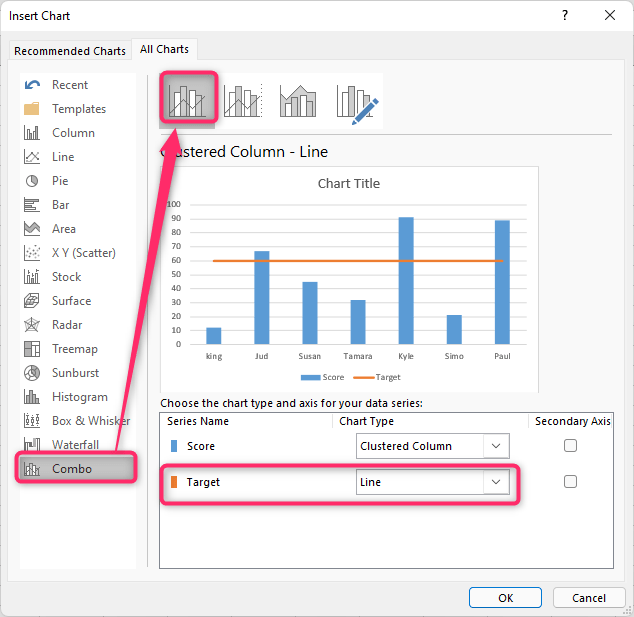Click the Score legend entry

click(322, 377)
